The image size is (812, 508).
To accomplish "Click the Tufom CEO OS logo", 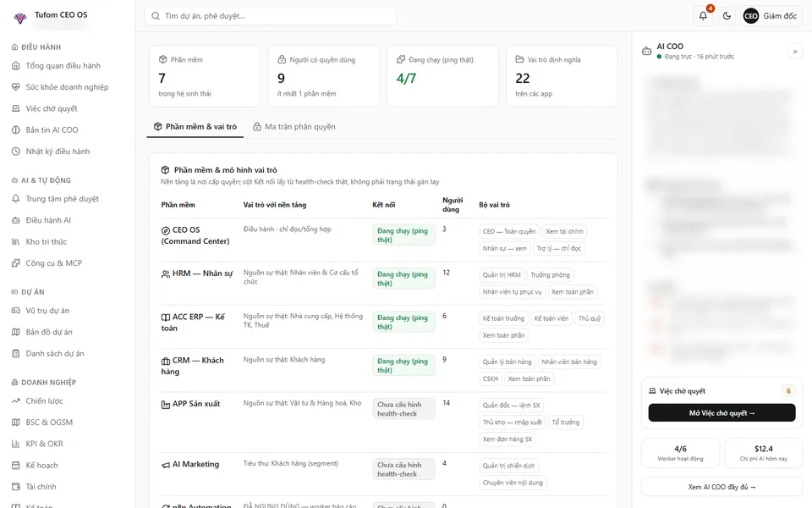I will [x=20, y=18].
